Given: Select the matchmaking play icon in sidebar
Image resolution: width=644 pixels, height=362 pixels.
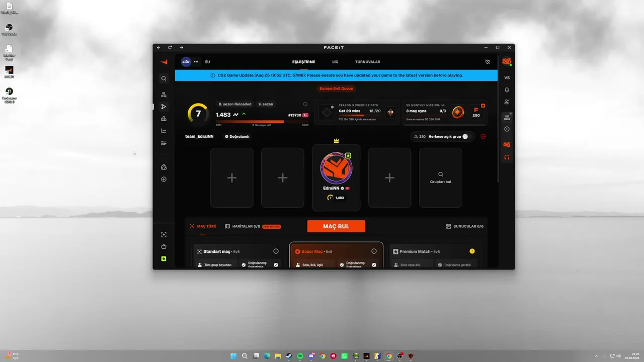Looking at the screenshot, I should click(x=164, y=107).
